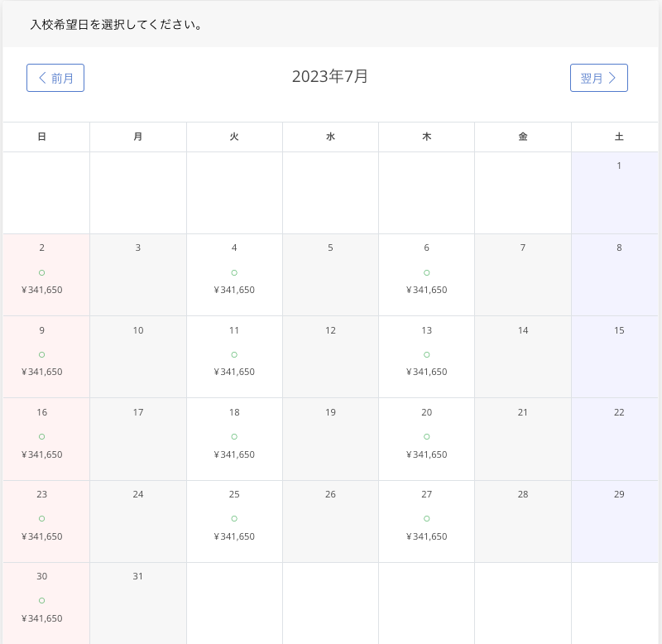Image resolution: width=662 pixels, height=644 pixels.
Task: Choose the ¥341,650 price on July 23
Action: (x=42, y=536)
